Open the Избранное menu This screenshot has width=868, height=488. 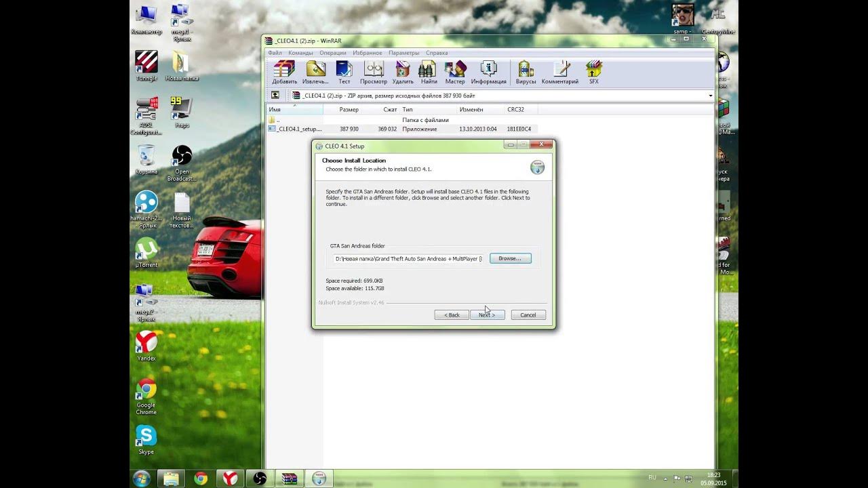tap(368, 53)
